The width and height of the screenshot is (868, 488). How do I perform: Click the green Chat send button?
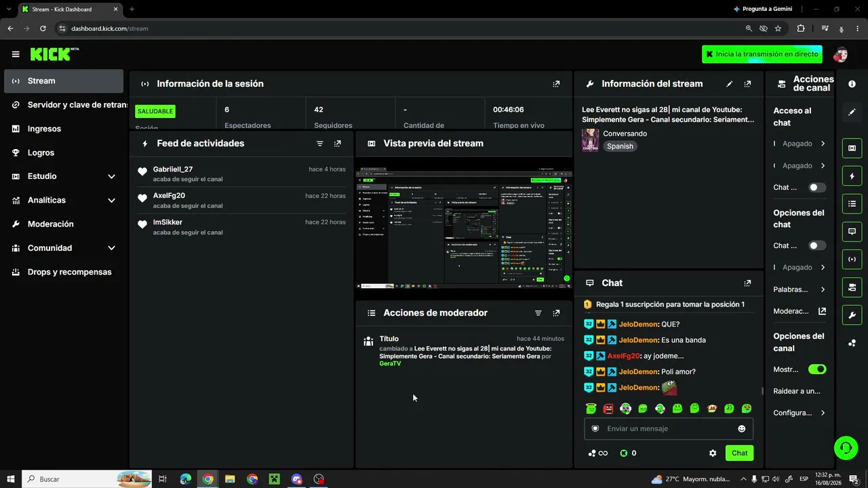pyautogui.click(x=739, y=453)
